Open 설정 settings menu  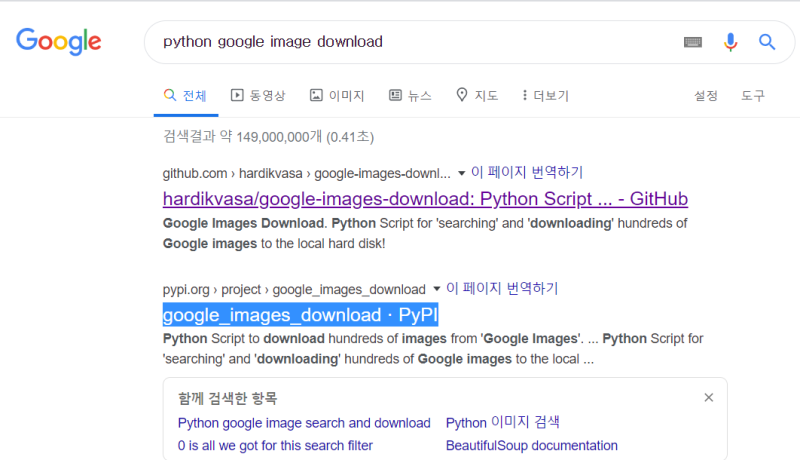706,95
